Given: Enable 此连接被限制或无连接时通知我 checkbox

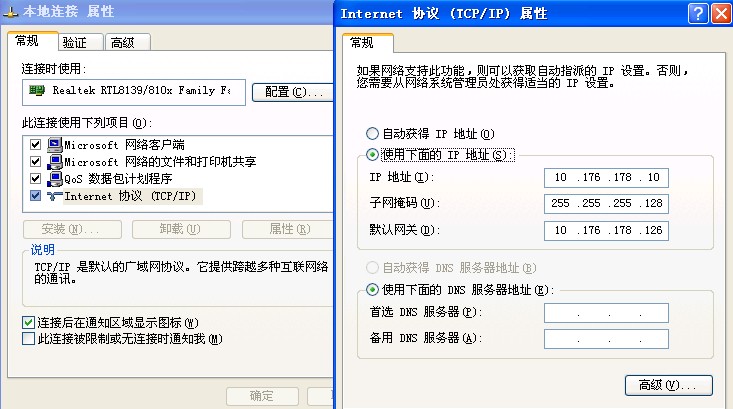Looking at the screenshot, I should [x=28, y=339].
